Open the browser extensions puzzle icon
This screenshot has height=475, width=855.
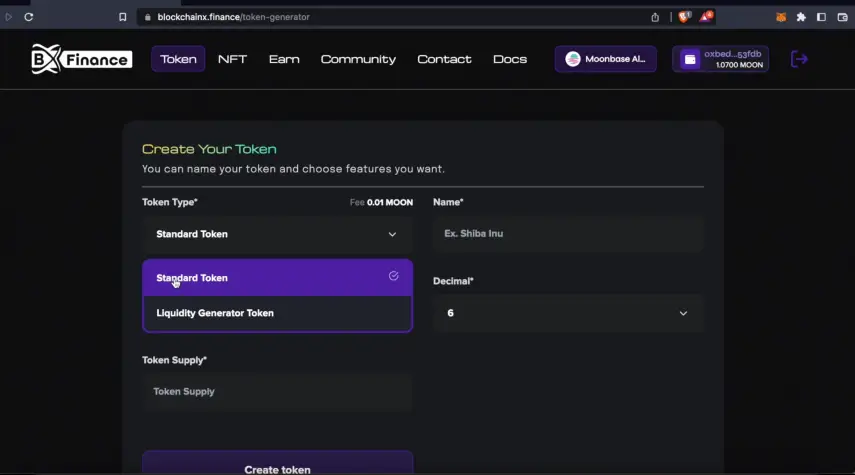(801, 17)
